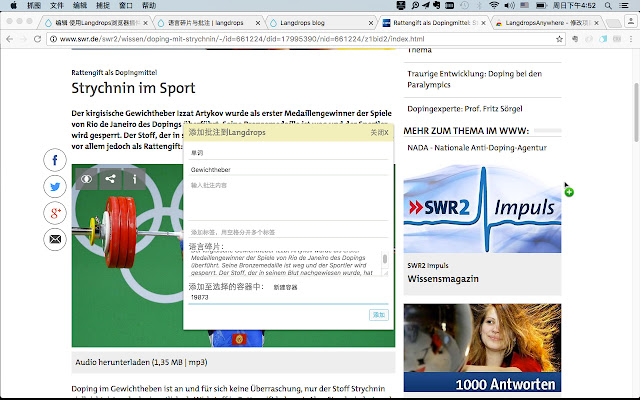This screenshot has width=640, height=400.
Task: Switch to the '编辑 使用Langdrops浏览器插件' tab
Action: tap(94, 23)
